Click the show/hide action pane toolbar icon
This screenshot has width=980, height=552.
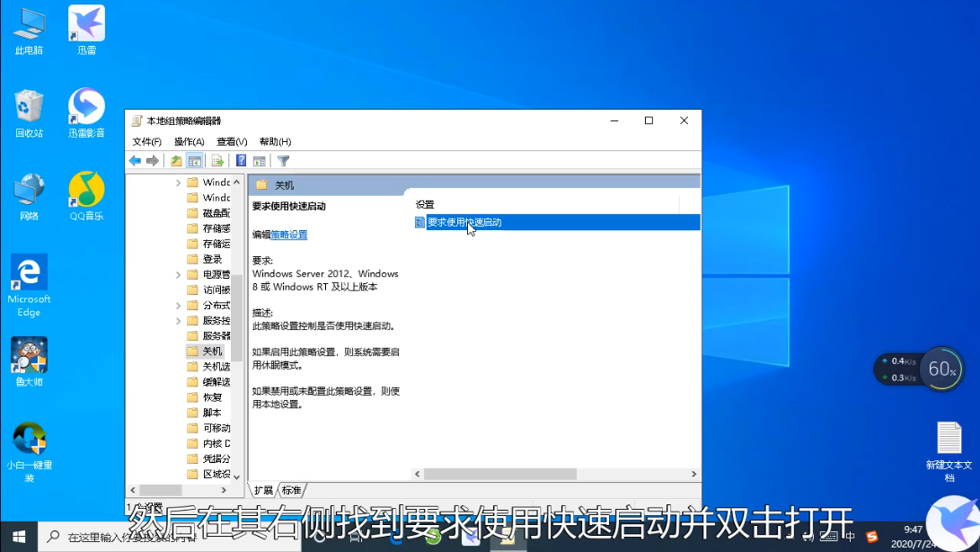pos(260,160)
